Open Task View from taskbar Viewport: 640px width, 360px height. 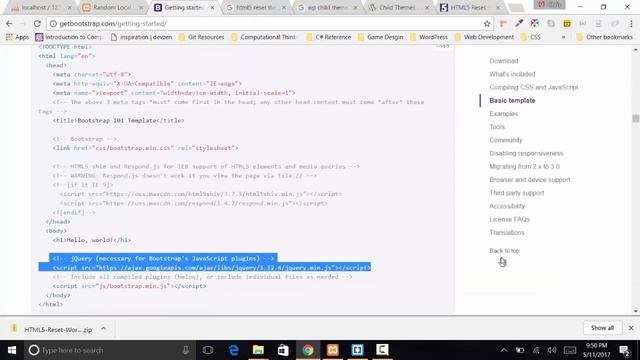click(x=208, y=350)
